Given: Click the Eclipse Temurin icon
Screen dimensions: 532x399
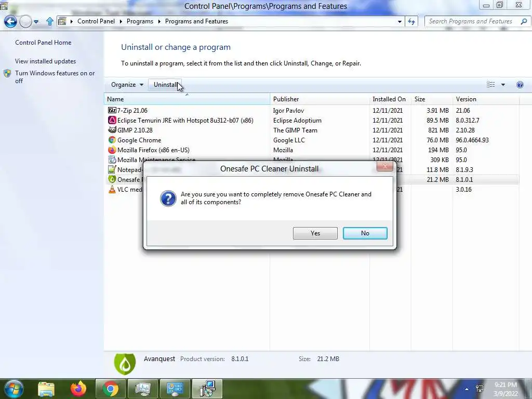Looking at the screenshot, I should pos(112,120).
